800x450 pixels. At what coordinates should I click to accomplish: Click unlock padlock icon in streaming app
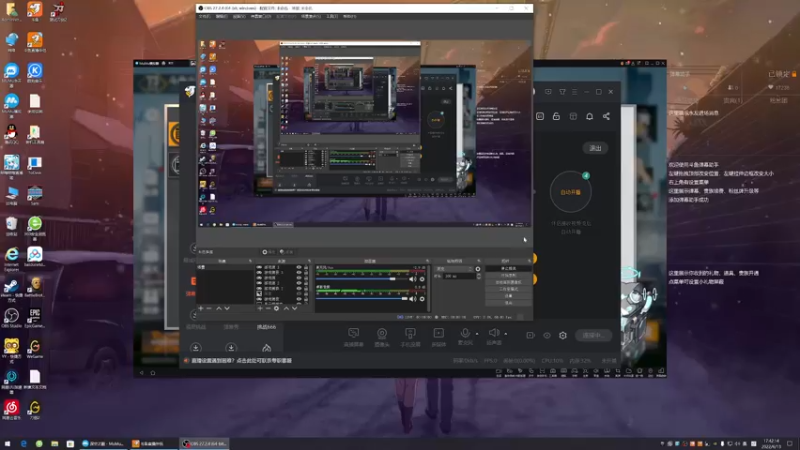pos(556,116)
